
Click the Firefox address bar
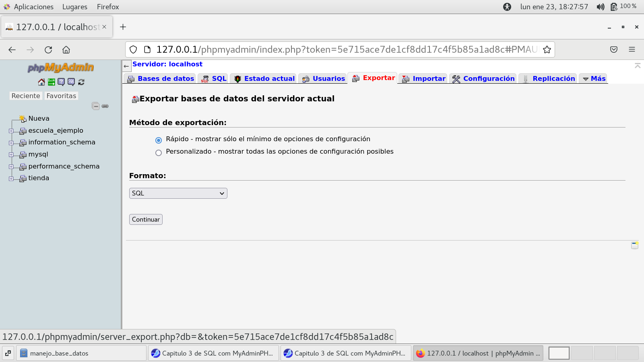tap(346, 49)
